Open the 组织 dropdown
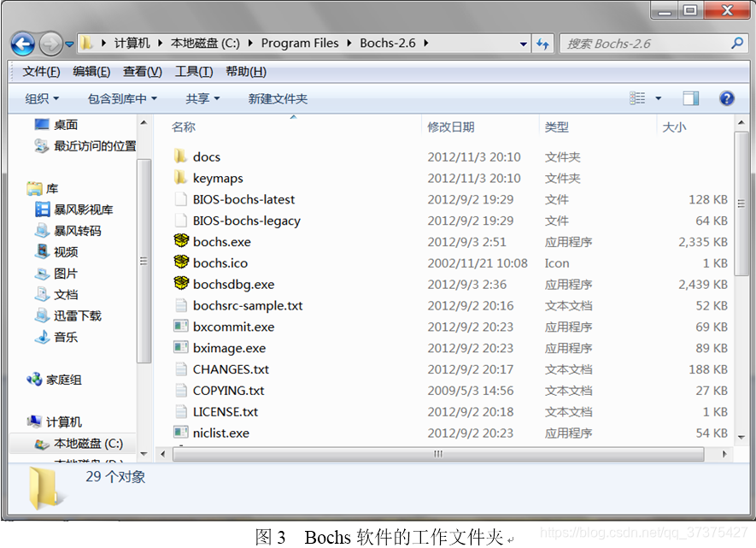Viewport: 756px width, 548px height. pos(42,99)
